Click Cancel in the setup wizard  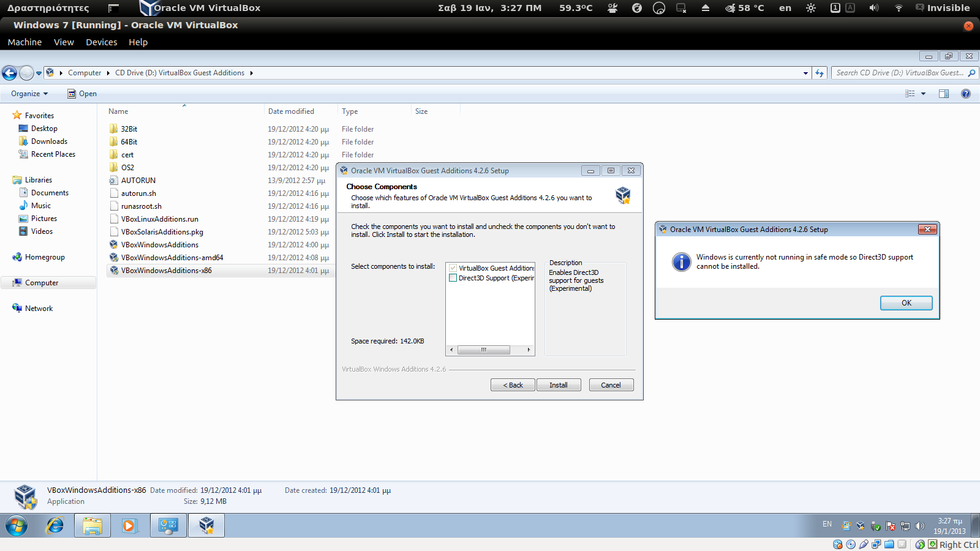tap(611, 385)
